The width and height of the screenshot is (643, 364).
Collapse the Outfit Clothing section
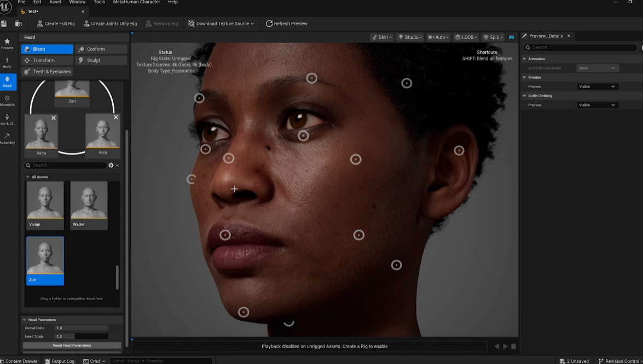point(524,96)
